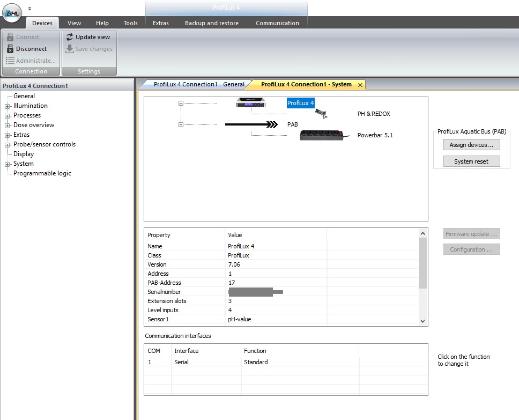The height and width of the screenshot is (420, 519).
Task: Expand the System tree node in sidebar
Action: [x=7, y=164]
